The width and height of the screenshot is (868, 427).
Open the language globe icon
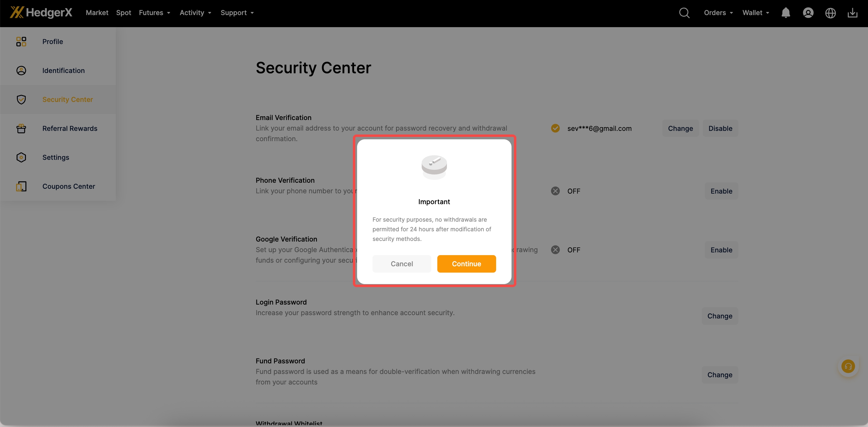tap(830, 13)
